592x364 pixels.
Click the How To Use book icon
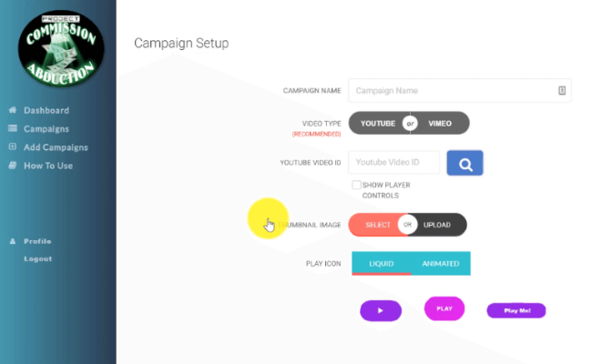[13, 166]
